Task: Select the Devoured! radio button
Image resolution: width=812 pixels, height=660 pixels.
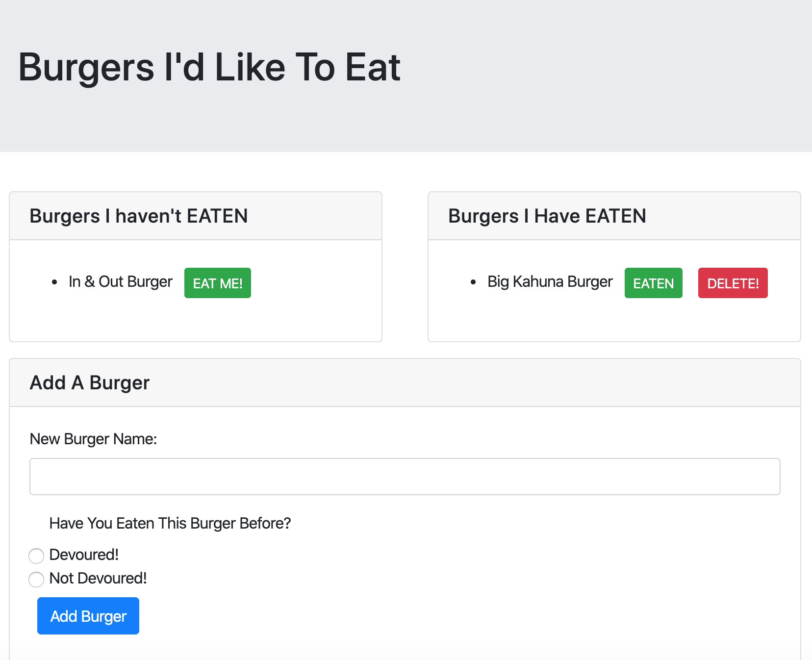Action: coord(36,556)
